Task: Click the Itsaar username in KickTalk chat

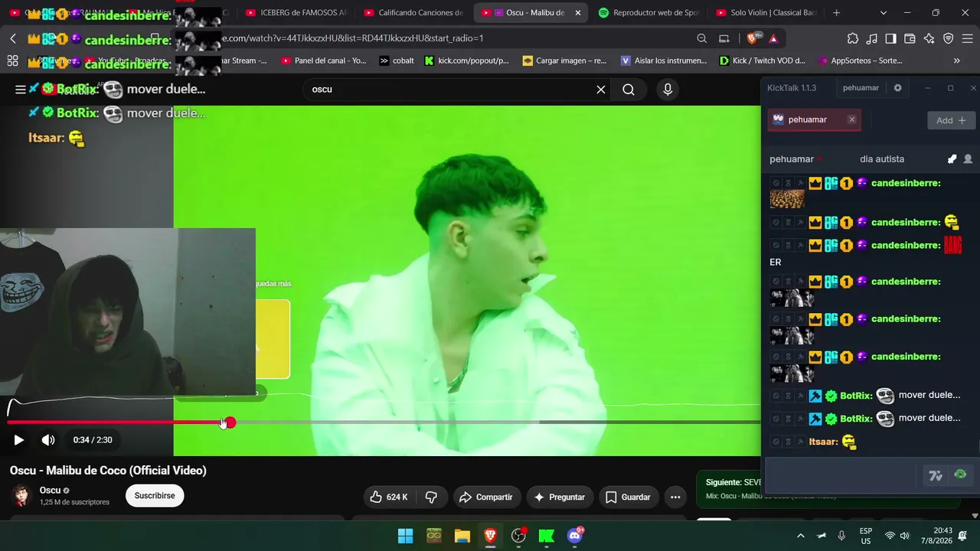Action: [824, 442]
